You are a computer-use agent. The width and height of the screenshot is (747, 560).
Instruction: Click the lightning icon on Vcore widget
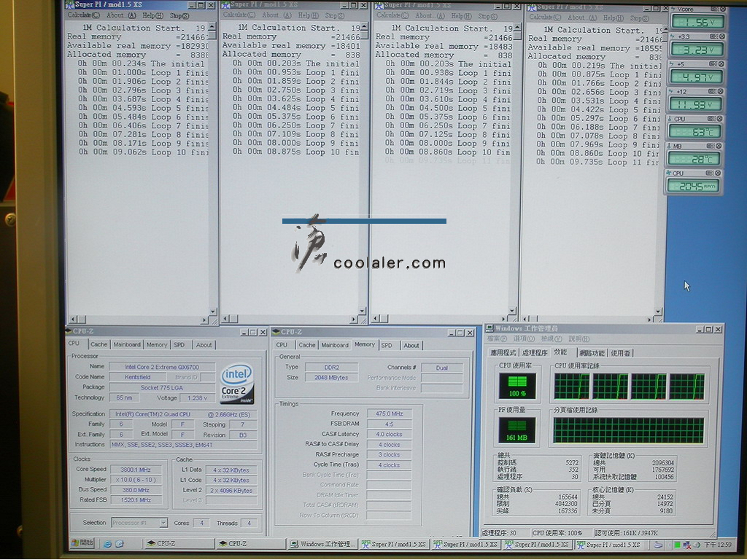pyautogui.click(x=673, y=9)
